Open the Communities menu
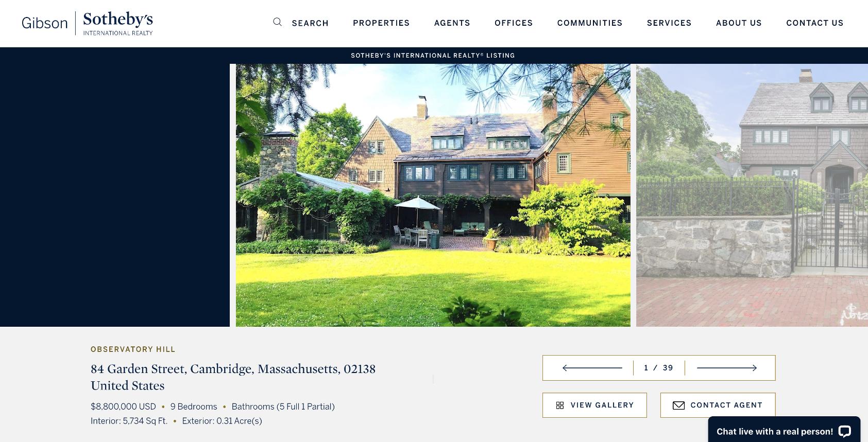Viewport: 868px width, 442px height. (x=590, y=23)
